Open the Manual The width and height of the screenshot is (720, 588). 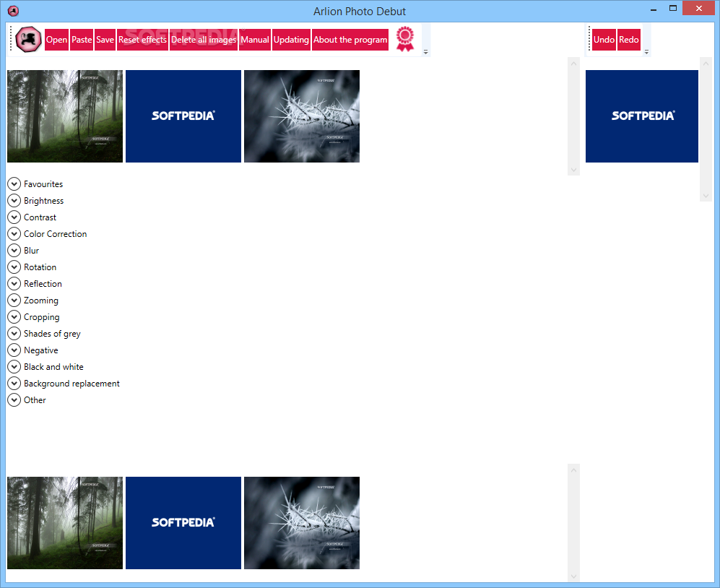pos(255,40)
